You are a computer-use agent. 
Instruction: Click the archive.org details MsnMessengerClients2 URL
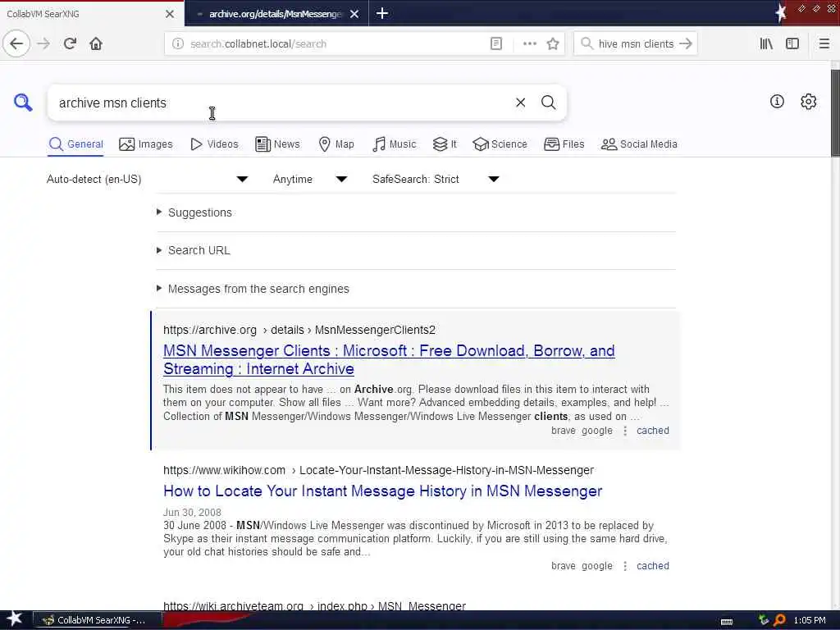coord(299,330)
